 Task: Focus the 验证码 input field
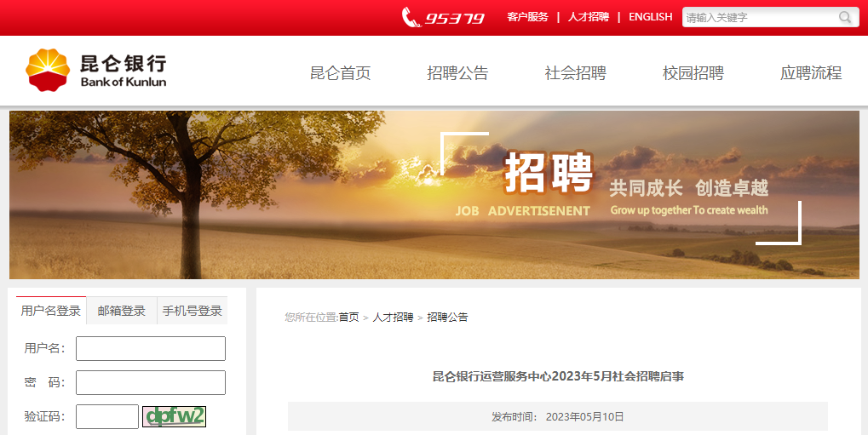tap(106, 417)
